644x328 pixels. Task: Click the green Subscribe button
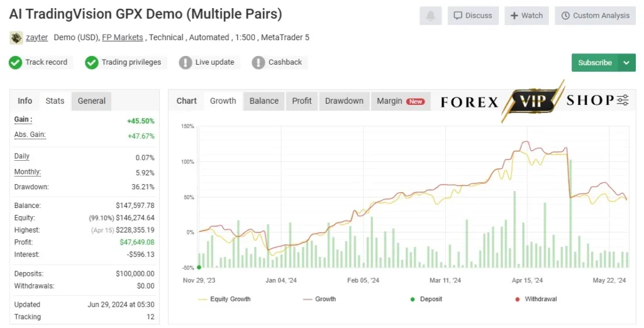click(595, 62)
